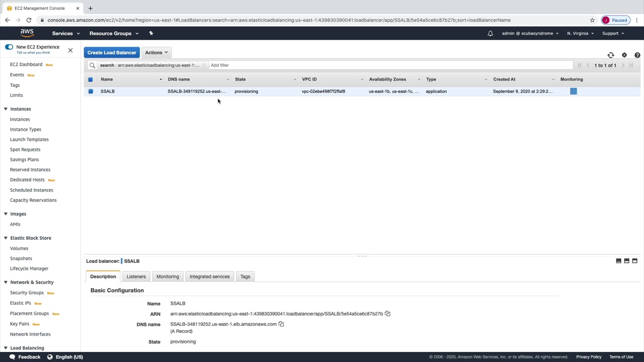Reload the browser page

coord(29,20)
